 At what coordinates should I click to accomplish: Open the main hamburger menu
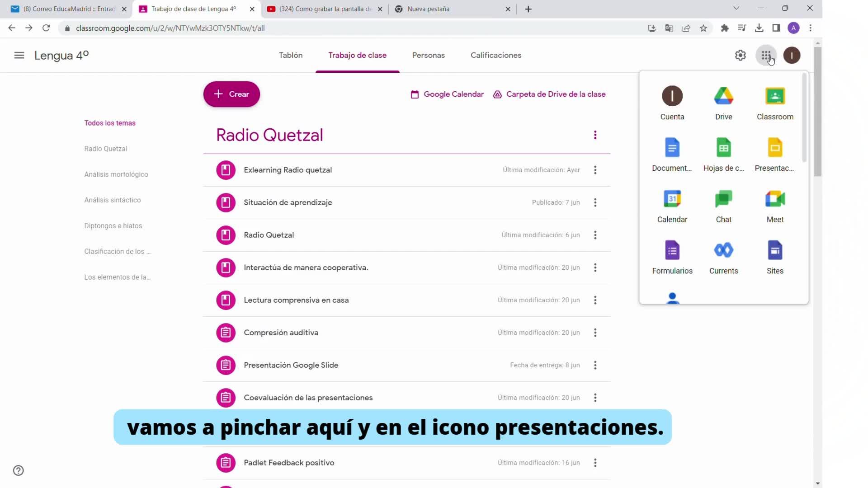pyautogui.click(x=19, y=55)
